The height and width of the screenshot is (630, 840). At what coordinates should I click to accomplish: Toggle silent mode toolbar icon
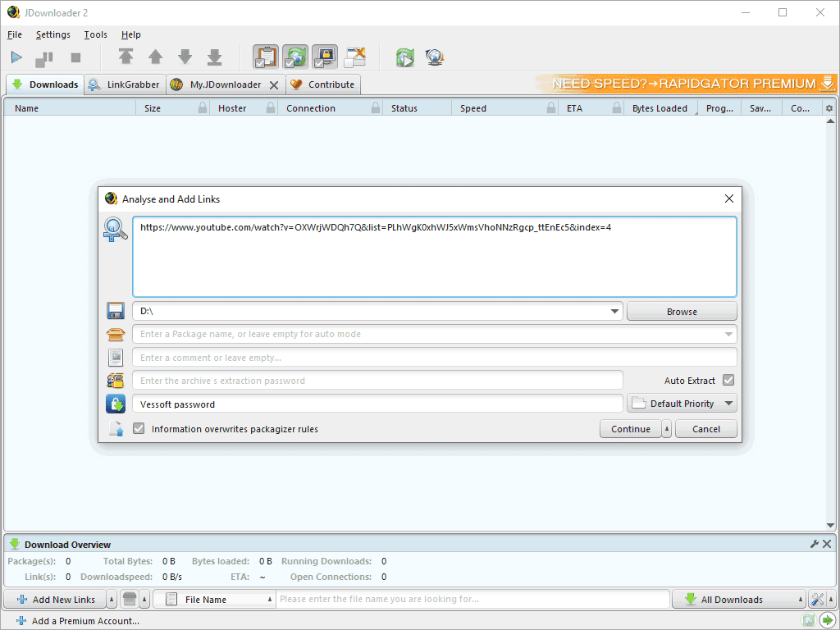[354, 57]
